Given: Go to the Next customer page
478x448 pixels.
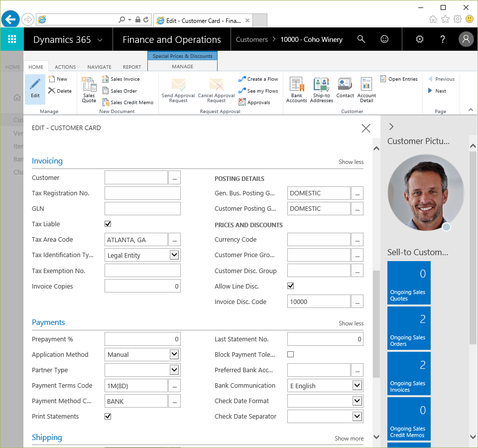Looking at the screenshot, I should [437, 91].
